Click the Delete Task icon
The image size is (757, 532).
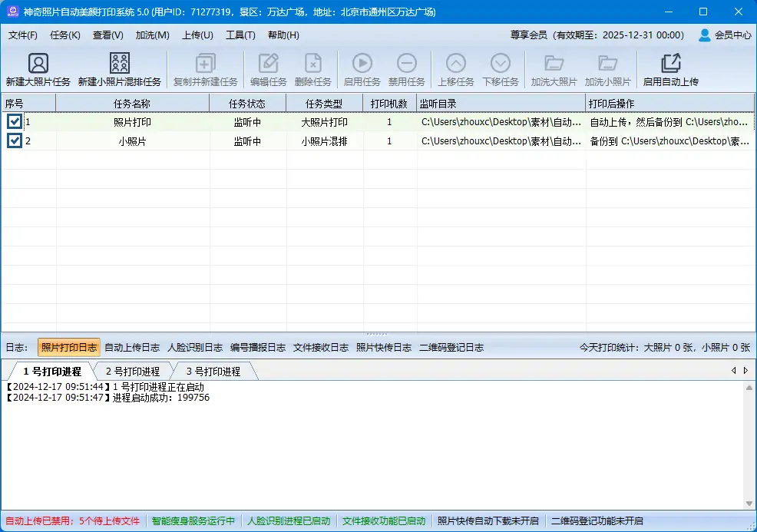pyautogui.click(x=312, y=64)
